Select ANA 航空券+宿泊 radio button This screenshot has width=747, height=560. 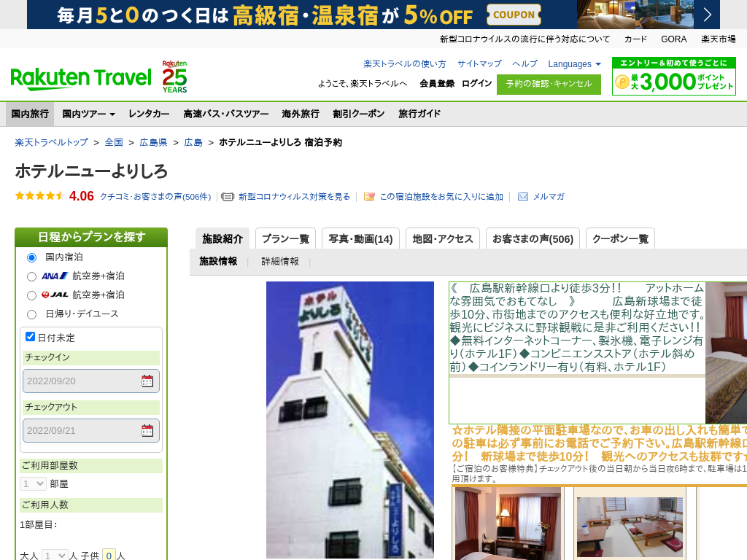pyautogui.click(x=31, y=276)
